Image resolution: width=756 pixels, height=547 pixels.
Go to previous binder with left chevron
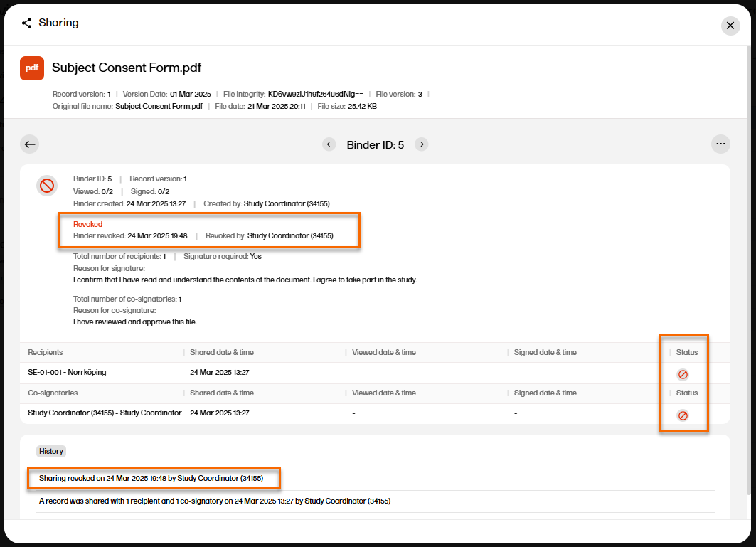click(x=329, y=144)
